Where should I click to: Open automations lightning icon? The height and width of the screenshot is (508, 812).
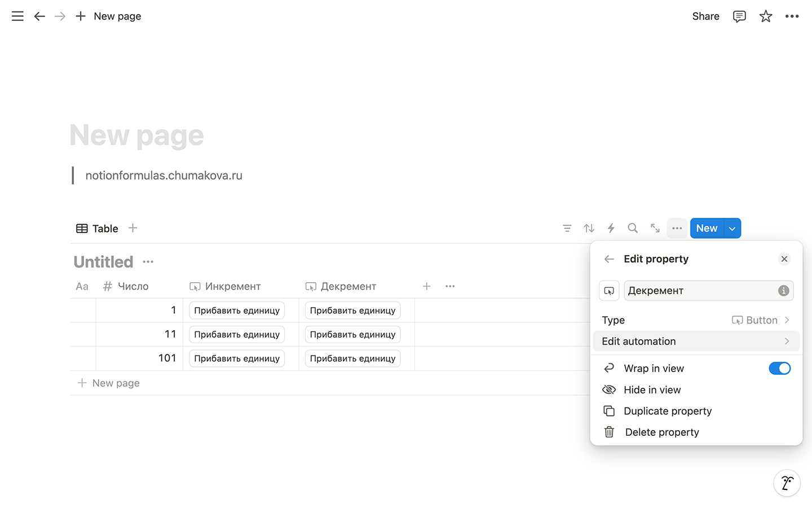click(611, 229)
